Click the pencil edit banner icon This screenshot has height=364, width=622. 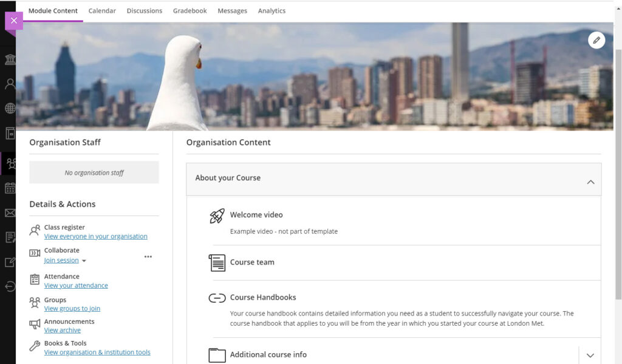click(596, 40)
